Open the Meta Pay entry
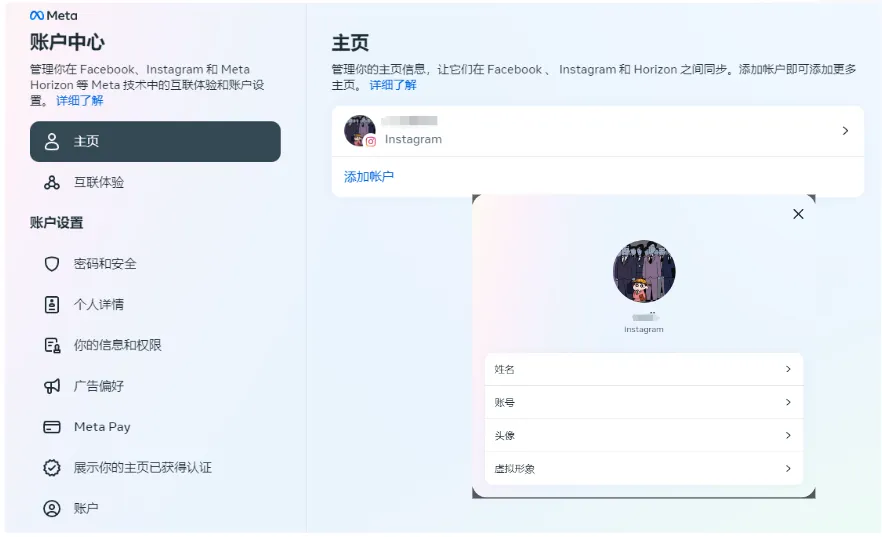The height and width of the screenshot is (537, 882). tap(155, 427)
